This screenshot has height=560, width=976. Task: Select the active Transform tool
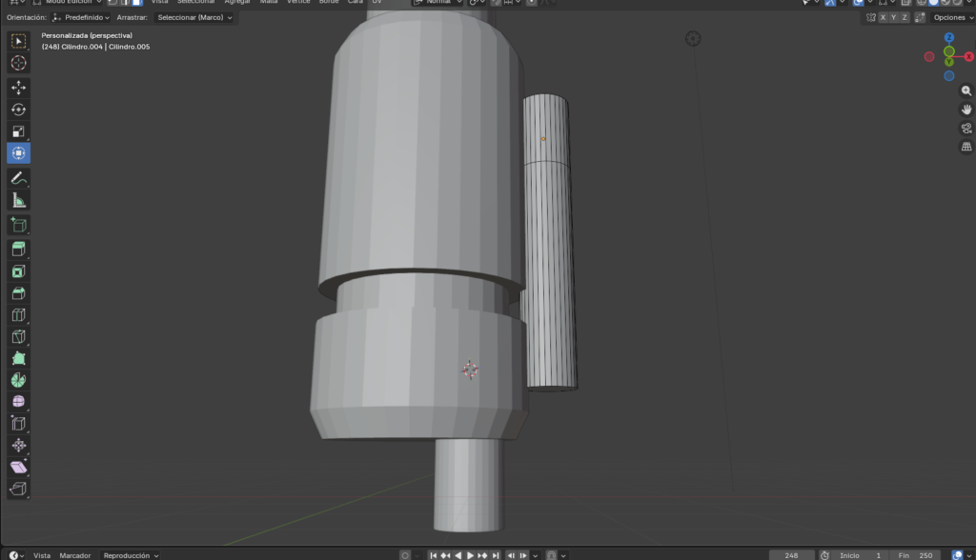pos(19,153)
